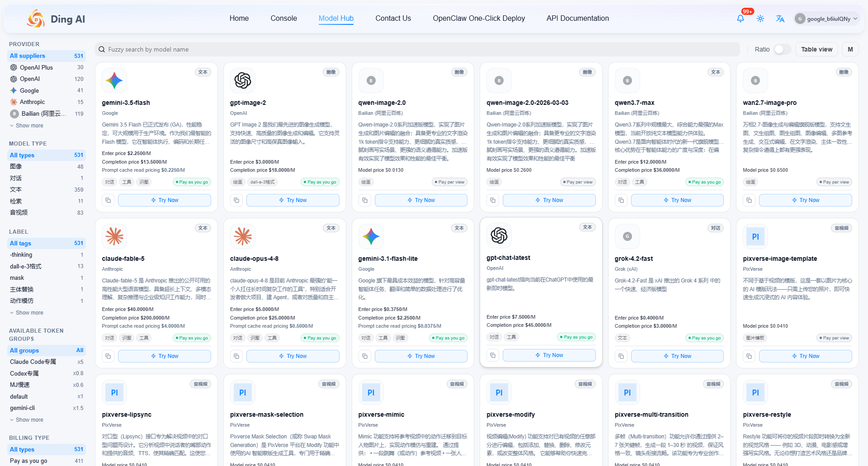Click the gpt-chat-latest OpenAI logo
This screenshot has height=466, width=868.
click(499, 235)
